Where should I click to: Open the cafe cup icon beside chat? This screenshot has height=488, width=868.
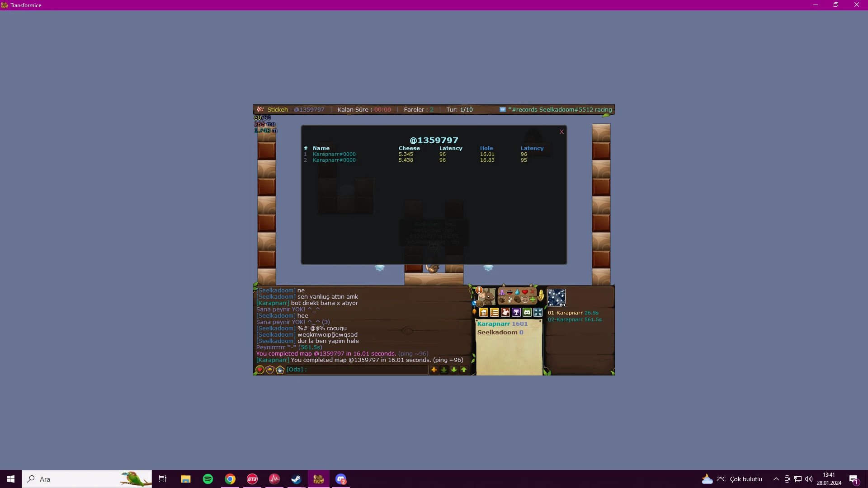[280, 370]
